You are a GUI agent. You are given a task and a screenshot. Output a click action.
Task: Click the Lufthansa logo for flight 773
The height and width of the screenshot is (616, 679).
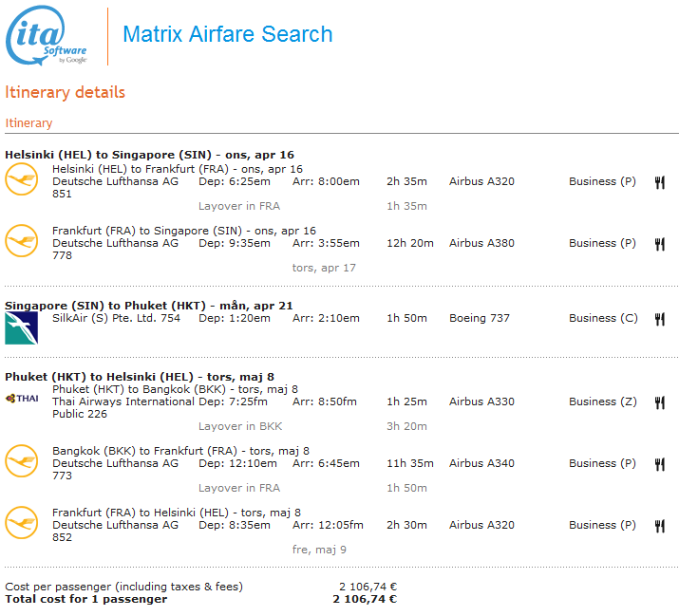pyautogui.click(x=21, y=461)
